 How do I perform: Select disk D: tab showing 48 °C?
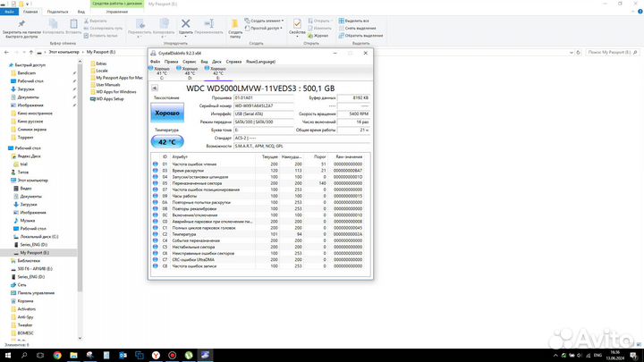coord(189,73)
